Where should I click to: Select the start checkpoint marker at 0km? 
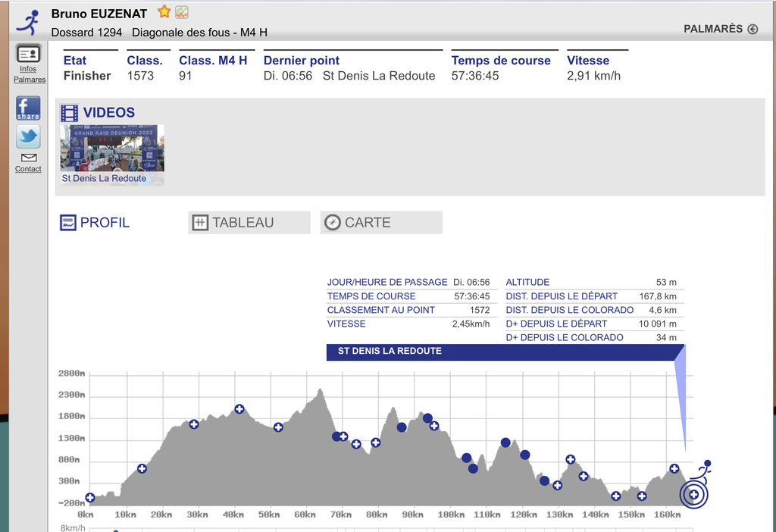pyautogui.click(x=90, y=498)
